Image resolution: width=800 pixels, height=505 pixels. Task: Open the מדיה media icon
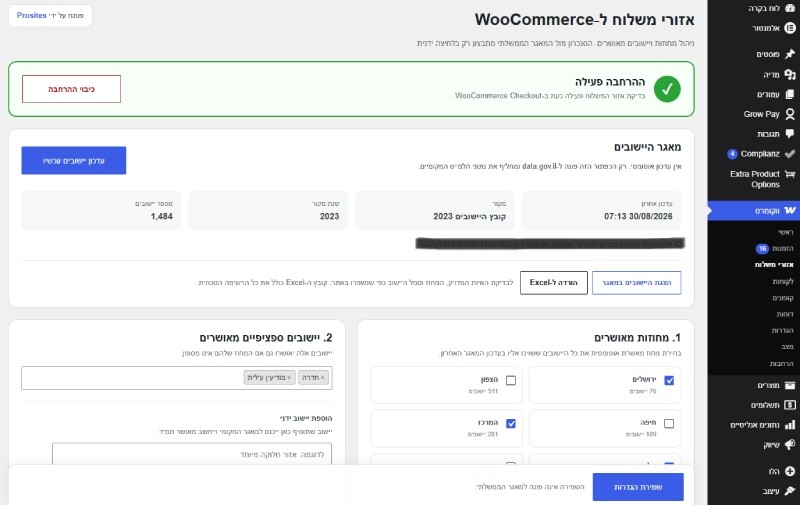790,74
